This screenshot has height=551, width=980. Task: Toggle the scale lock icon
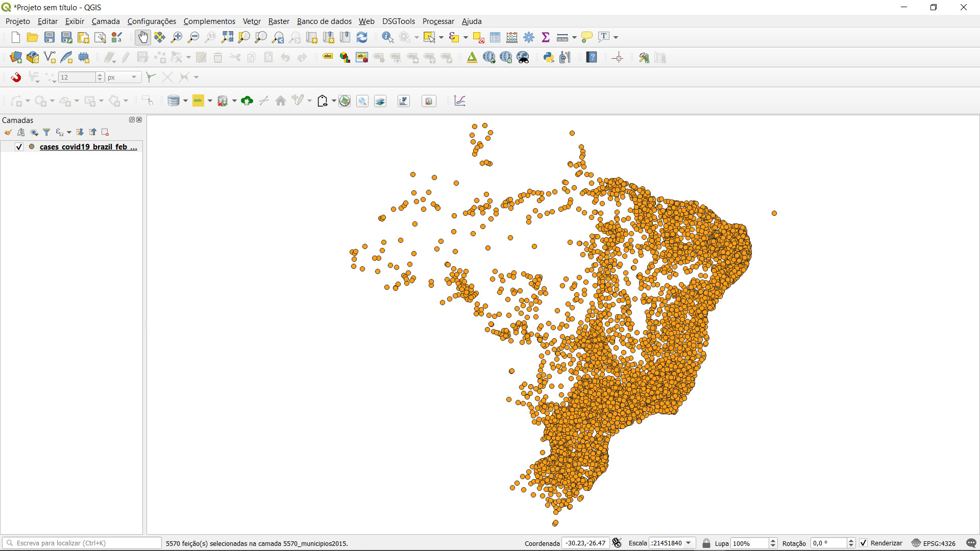pos(706,543)
